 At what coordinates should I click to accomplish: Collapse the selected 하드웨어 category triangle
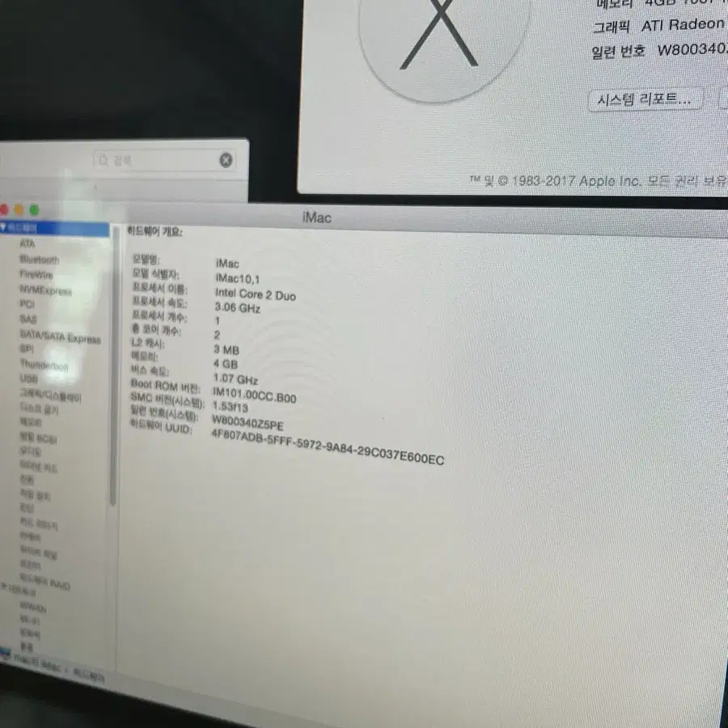3,226
